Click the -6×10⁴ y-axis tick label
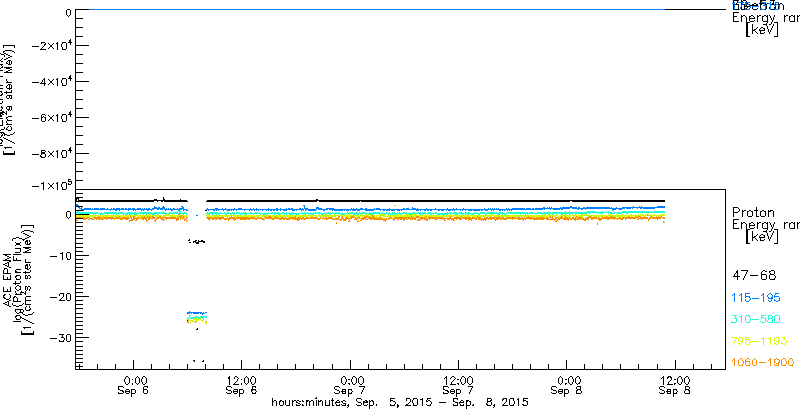 coord(51,117)
